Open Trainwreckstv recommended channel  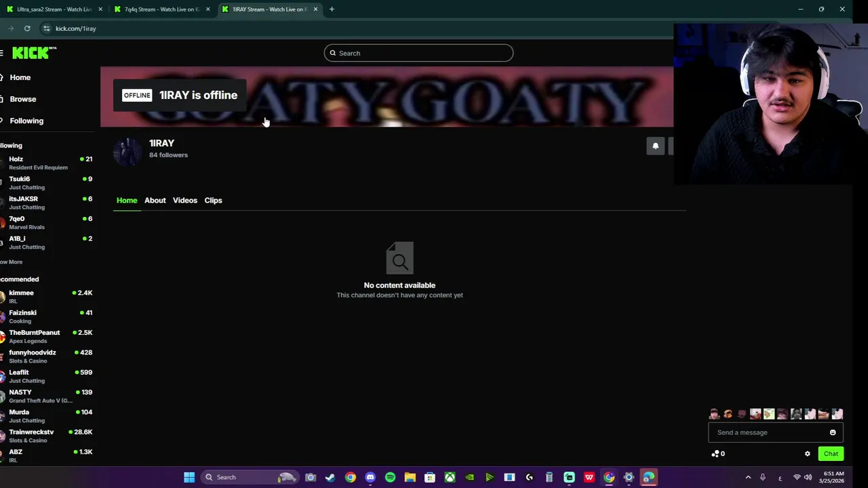tap(47, 436)
